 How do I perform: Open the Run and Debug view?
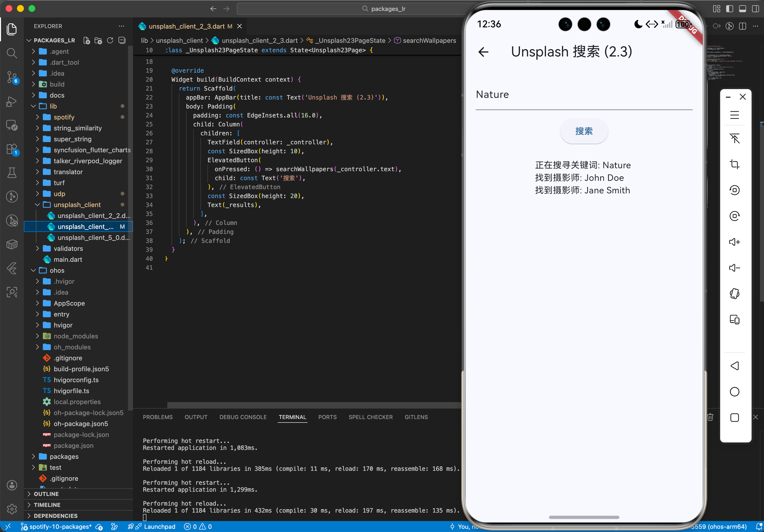12,102
